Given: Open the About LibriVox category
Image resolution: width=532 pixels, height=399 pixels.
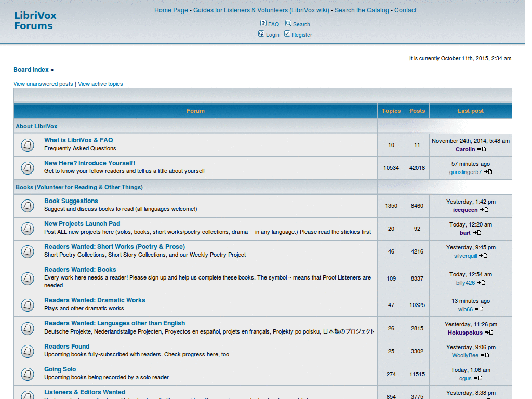Looking at the screenshot, I should click(x=36, y=126).
